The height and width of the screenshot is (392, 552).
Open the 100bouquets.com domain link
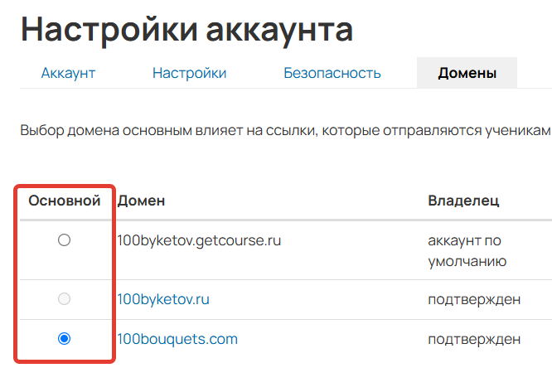tap(177, 339)
